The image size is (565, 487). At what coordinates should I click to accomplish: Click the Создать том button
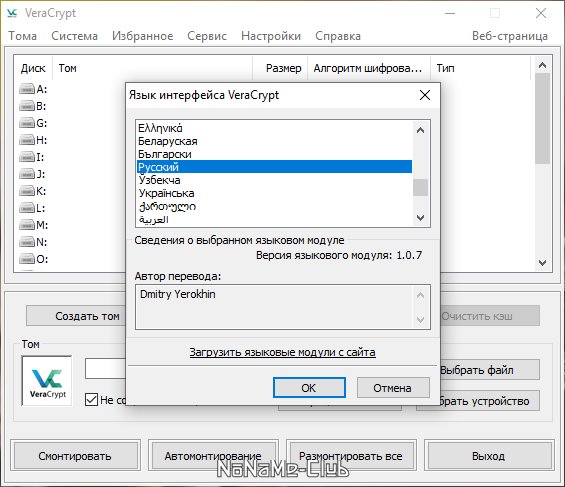[x=76, y=316]
